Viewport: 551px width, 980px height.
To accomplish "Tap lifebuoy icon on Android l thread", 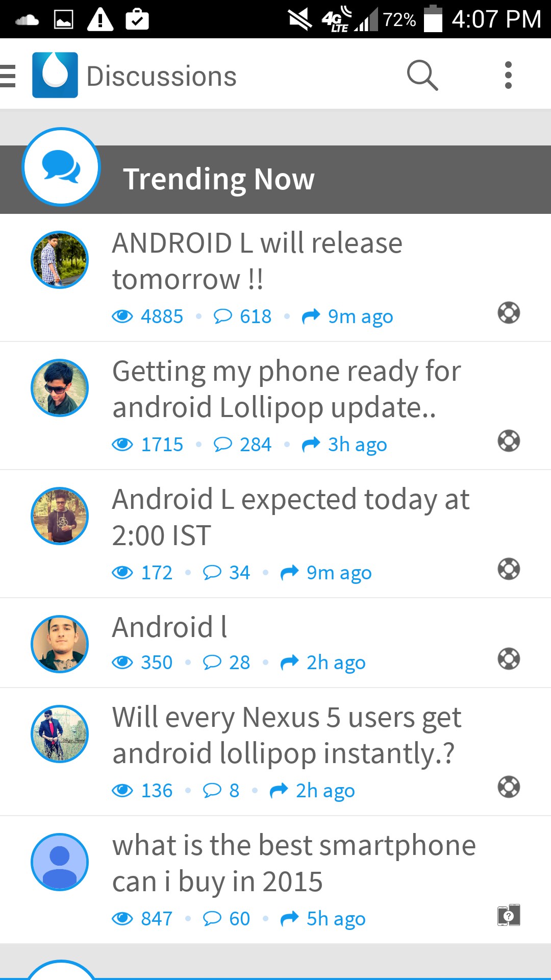I will pyautogui.click(x=509, y=659).
